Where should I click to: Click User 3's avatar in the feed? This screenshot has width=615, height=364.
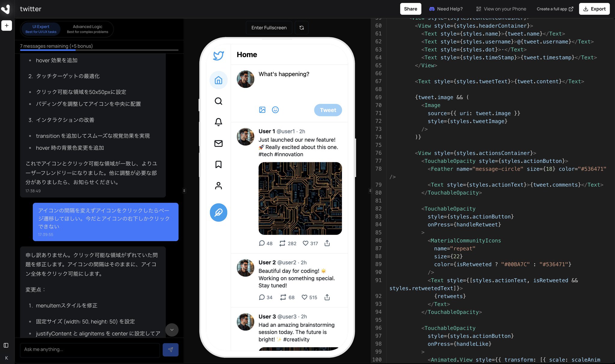point(246,322)
